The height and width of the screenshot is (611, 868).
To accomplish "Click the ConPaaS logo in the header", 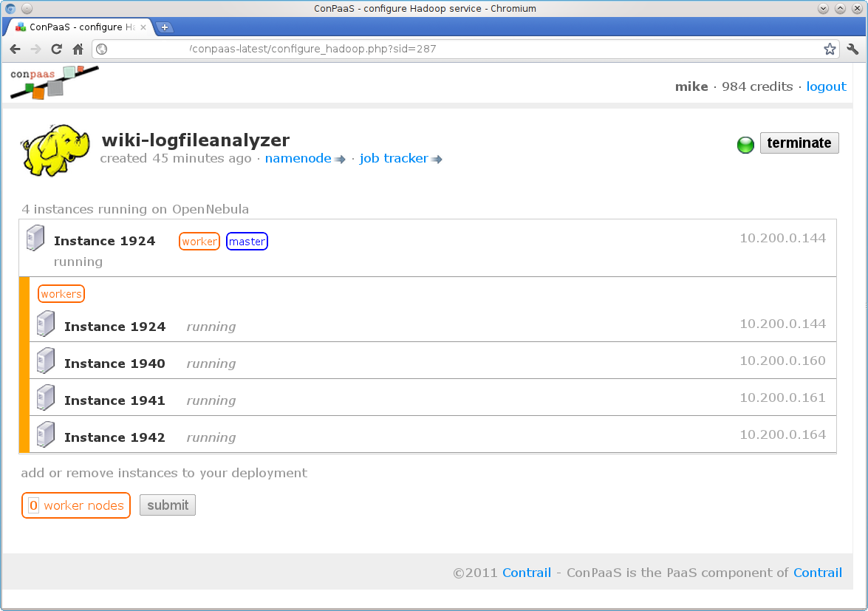I will [54, 83].
